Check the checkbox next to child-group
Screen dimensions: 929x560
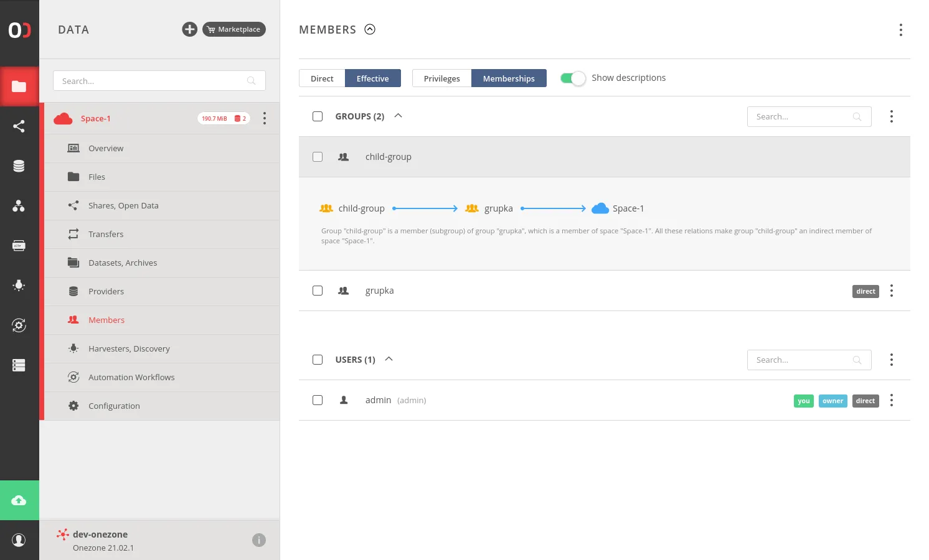[x=318, y=157]
